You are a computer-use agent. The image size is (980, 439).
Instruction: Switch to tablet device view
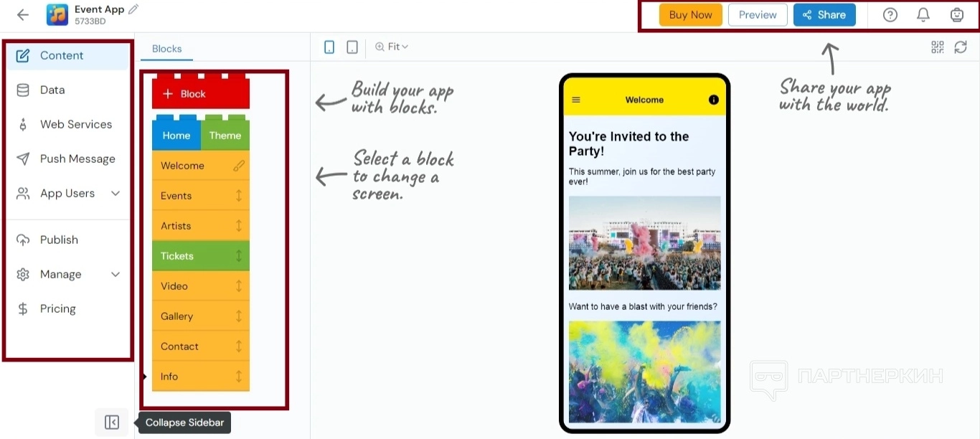tap(352, 47)
